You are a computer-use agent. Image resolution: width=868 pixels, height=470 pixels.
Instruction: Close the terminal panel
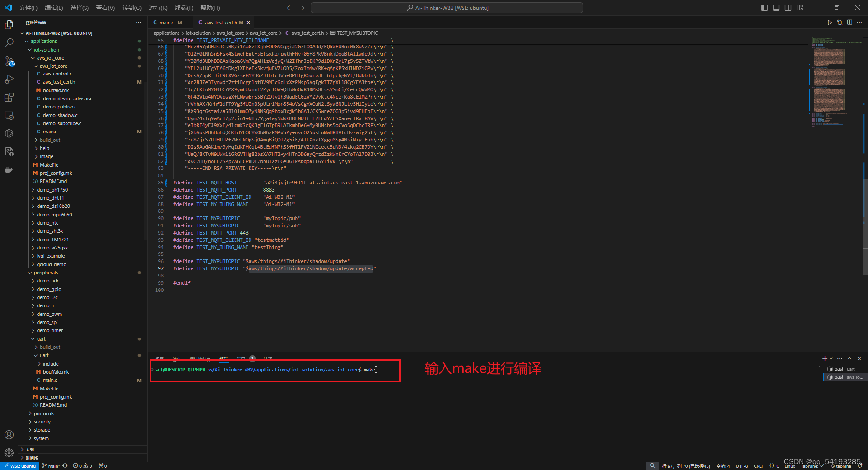(859, 358)
